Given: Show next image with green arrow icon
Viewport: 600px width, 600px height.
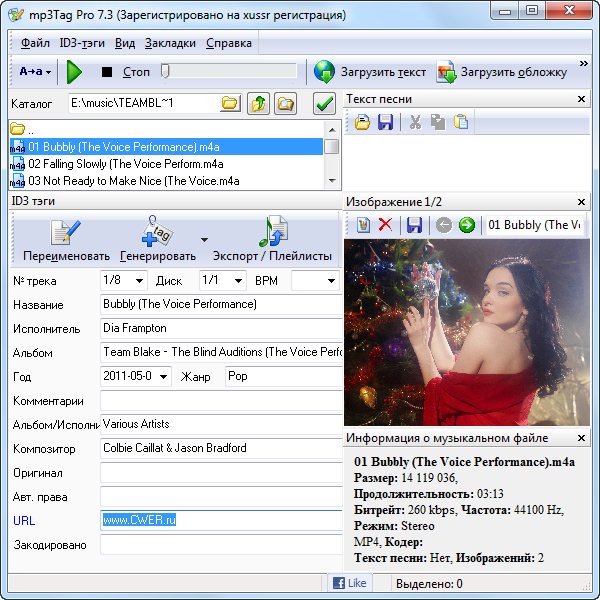Looking at the screenshot, I should coord(466,225).
